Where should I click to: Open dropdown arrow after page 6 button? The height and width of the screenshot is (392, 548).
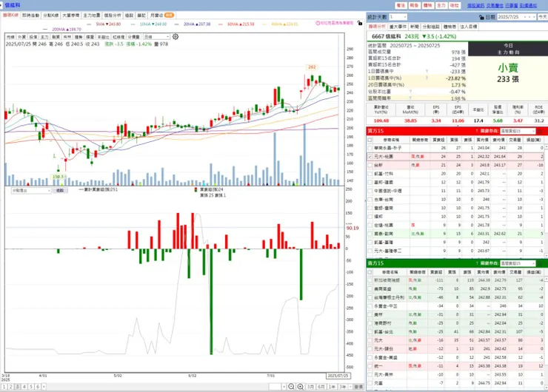coord(44,386)
